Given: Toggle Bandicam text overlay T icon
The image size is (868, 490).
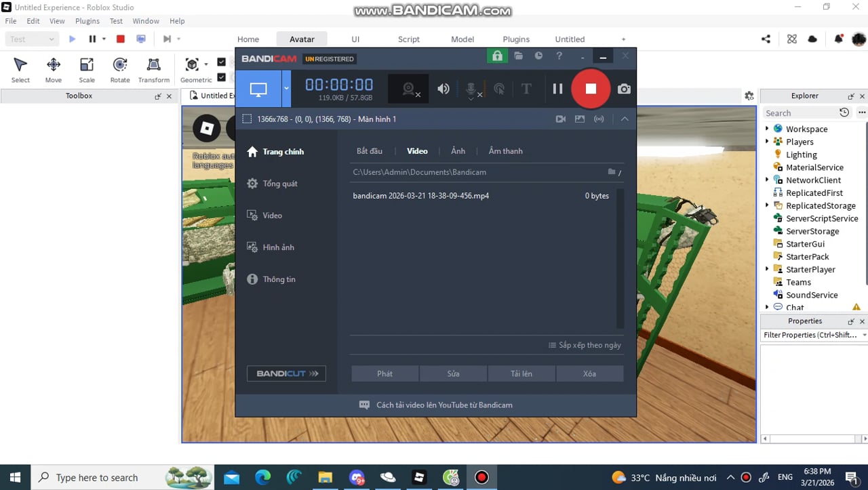Looking at the screenshot, I should 526,89.
